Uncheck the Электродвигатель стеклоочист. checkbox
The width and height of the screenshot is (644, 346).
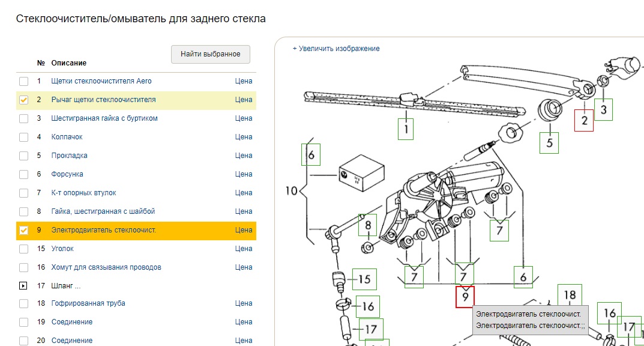tap(23, 230)
